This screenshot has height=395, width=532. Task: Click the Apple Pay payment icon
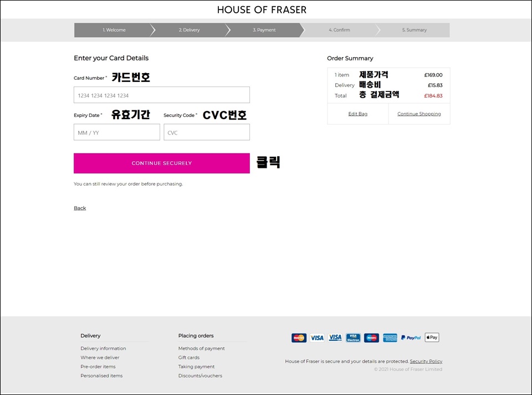coord(432,337)
